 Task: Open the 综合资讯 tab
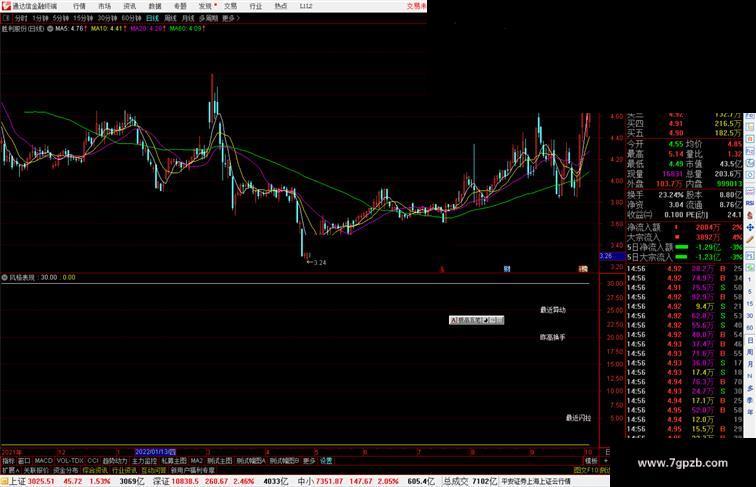pos(95,470)
